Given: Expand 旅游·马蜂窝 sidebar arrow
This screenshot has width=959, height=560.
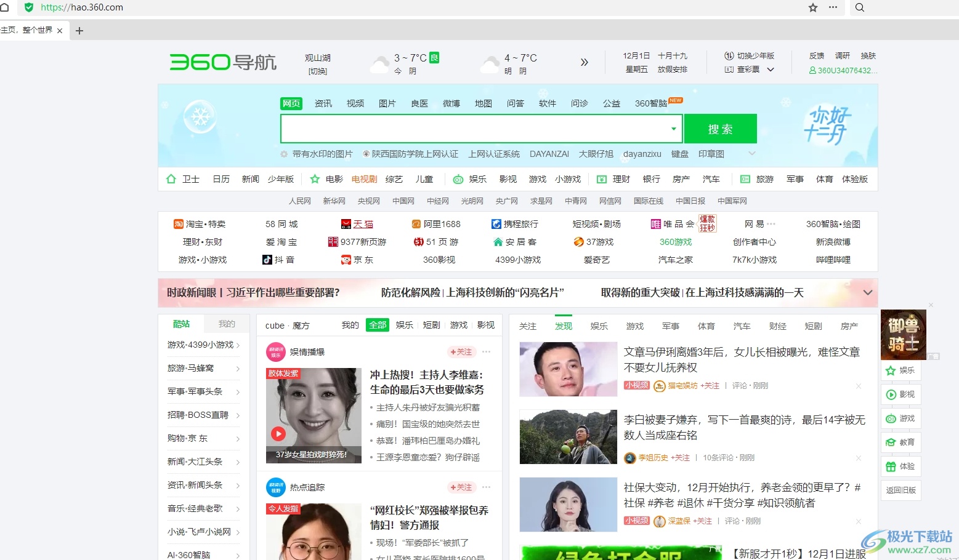Looking at the screenshot, I should (238, 369).
